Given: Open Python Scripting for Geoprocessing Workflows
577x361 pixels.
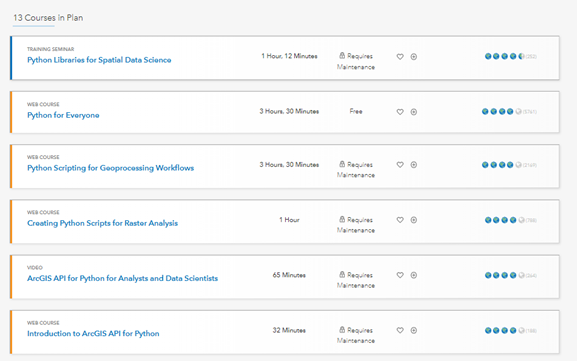Looking at the screenshot, I should point(110,168).
